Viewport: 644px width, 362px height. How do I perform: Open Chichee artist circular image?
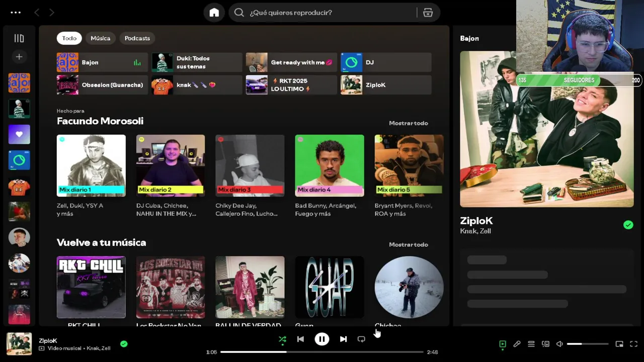[x=409, y=287]
